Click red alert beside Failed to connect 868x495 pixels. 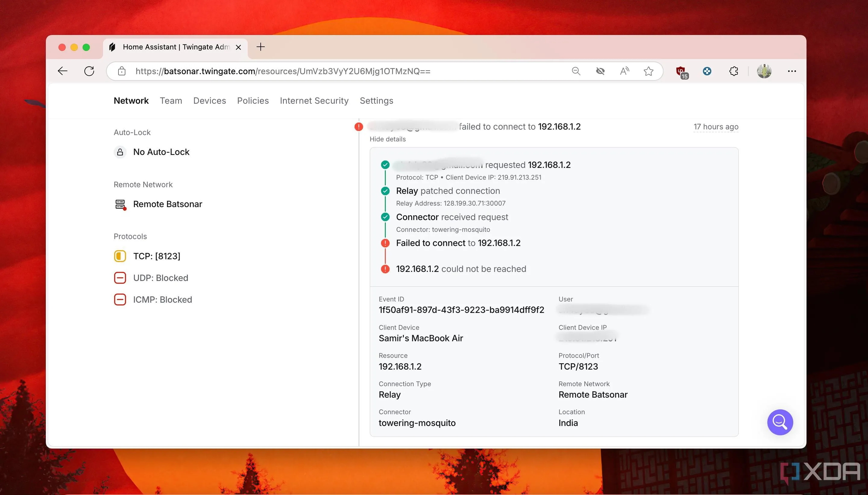click(x=385, y=243)
